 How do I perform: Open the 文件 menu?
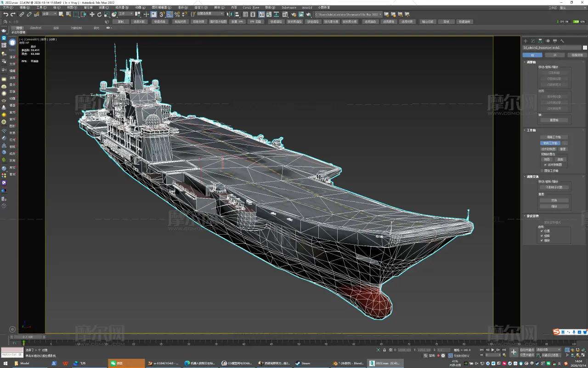click(8, 7)
